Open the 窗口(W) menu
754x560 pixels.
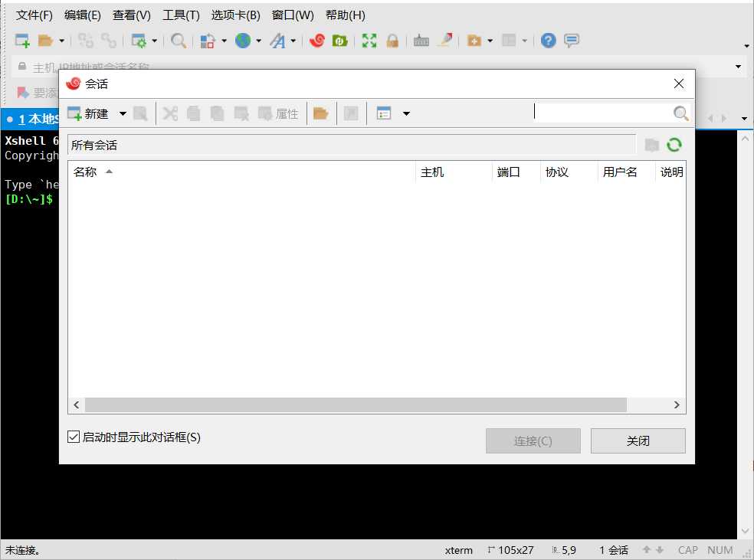tap(293, 15)
